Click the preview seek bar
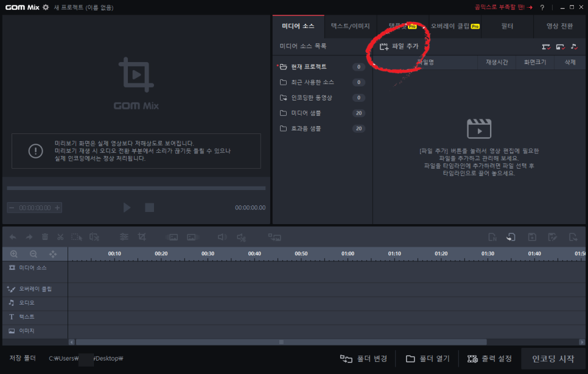 (136, 188)
